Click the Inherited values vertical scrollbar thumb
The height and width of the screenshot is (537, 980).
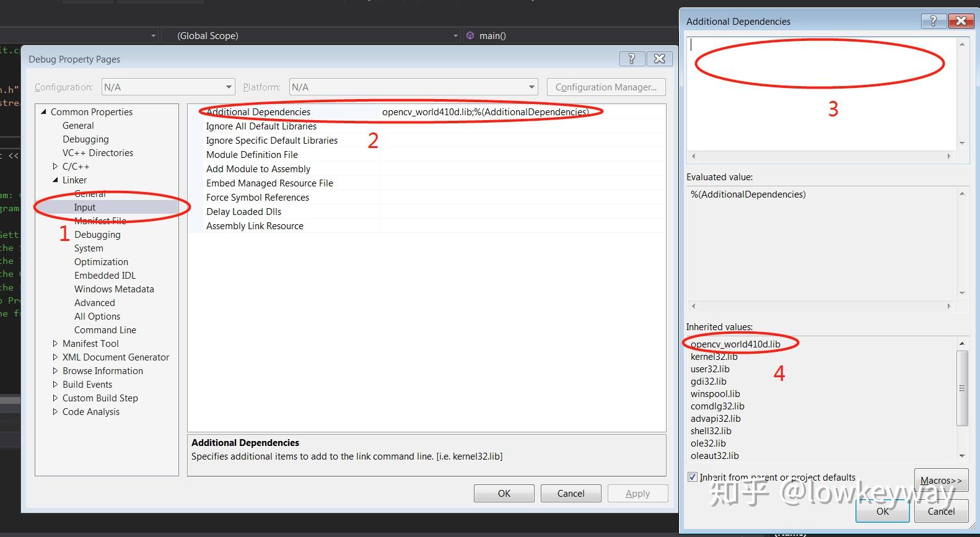click(x=962, y=388)
